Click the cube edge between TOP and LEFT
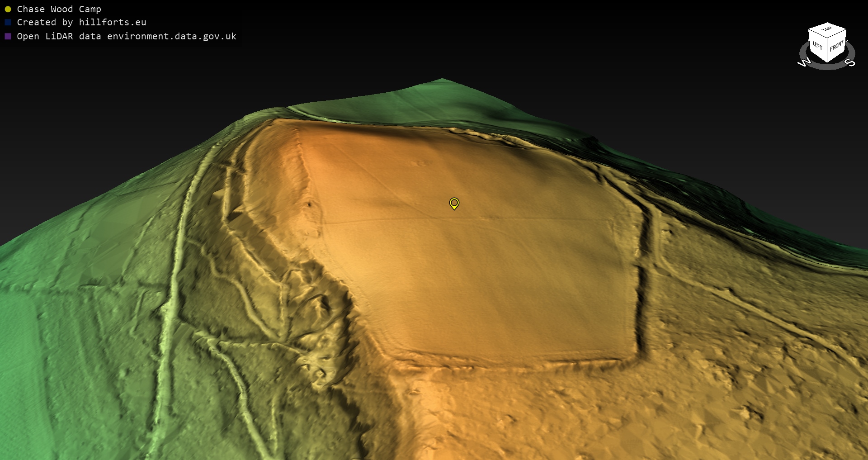 pyautogui.click(x=817, y=34)
